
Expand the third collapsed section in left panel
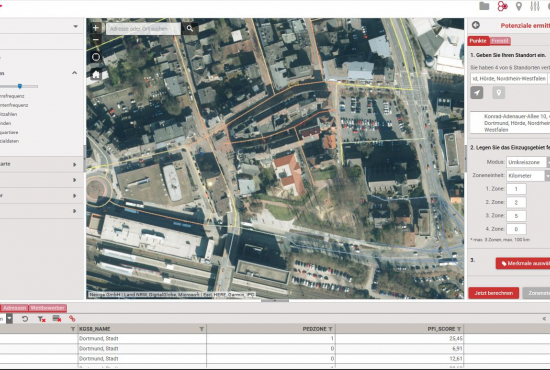pyautogui.click(x=74, y=195)
